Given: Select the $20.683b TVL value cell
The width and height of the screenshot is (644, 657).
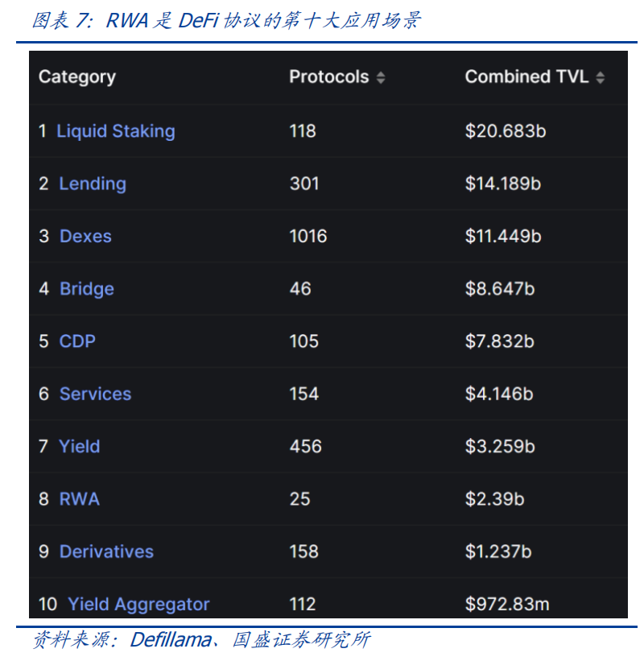Looking at the screenshot, I should tap(506, 131).
